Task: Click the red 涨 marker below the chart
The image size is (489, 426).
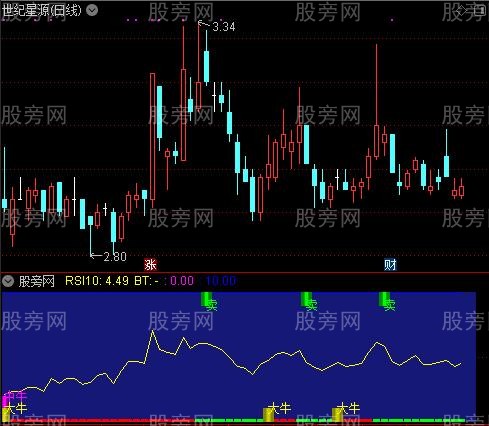Action: 150,265
